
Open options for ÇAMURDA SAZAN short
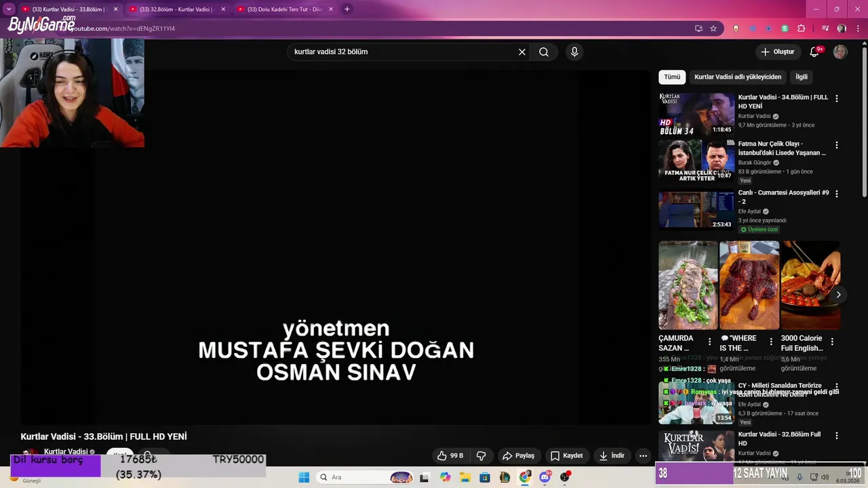click(709, 342)
